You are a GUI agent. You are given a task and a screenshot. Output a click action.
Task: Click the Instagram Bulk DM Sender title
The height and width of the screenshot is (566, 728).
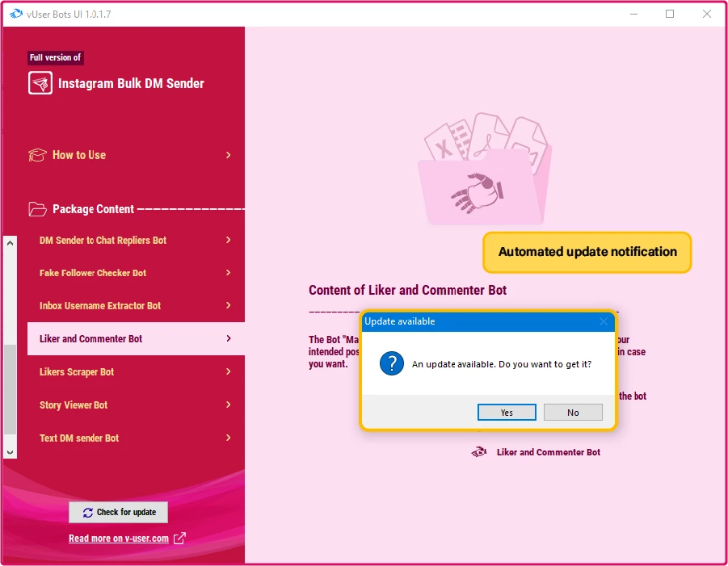tap(131, 83)
